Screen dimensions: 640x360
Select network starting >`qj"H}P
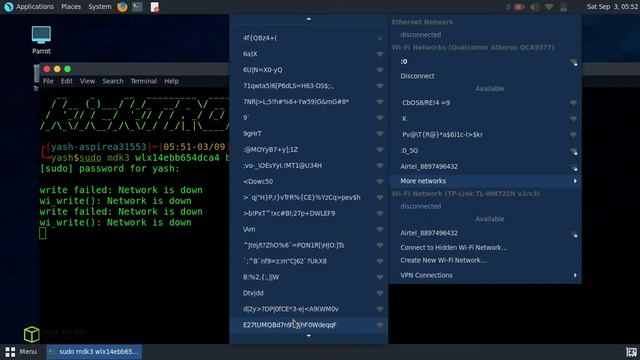[x=309, y=197]
